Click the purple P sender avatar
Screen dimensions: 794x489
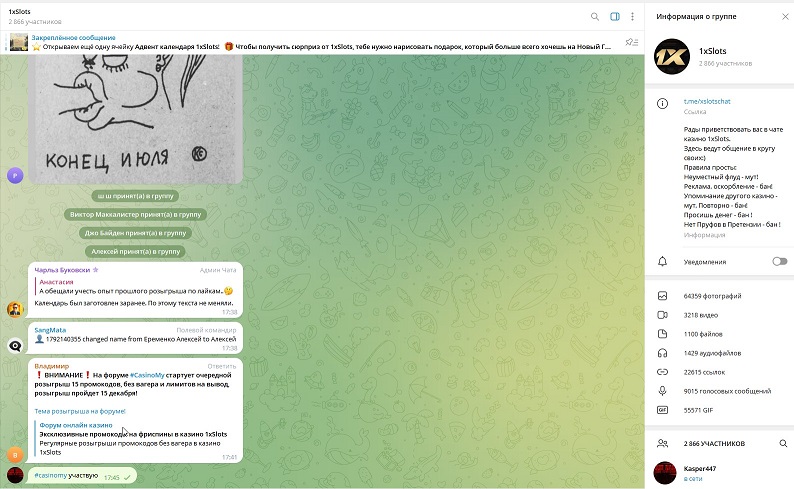pos(15,175)
